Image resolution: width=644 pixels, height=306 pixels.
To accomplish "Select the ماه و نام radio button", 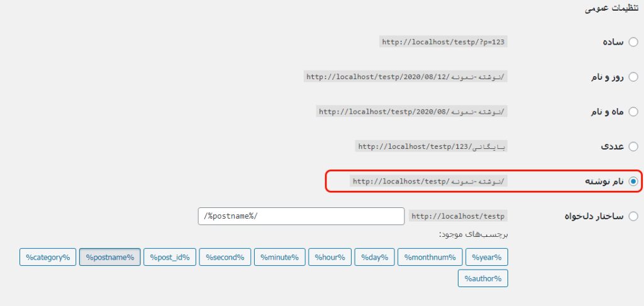I will coord(633,111).
